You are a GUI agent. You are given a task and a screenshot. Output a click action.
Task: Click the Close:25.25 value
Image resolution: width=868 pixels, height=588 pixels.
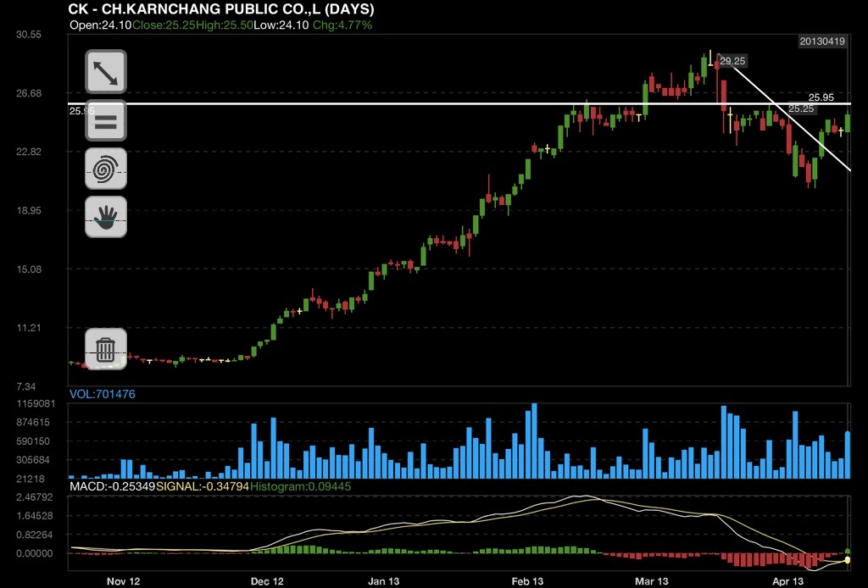pos(164,25)
